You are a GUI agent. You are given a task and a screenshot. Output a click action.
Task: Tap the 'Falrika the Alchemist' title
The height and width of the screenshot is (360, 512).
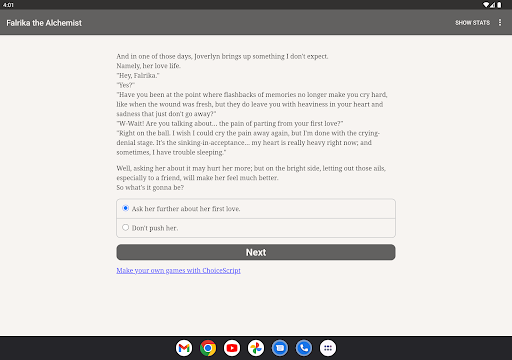(x=44, y=23)
